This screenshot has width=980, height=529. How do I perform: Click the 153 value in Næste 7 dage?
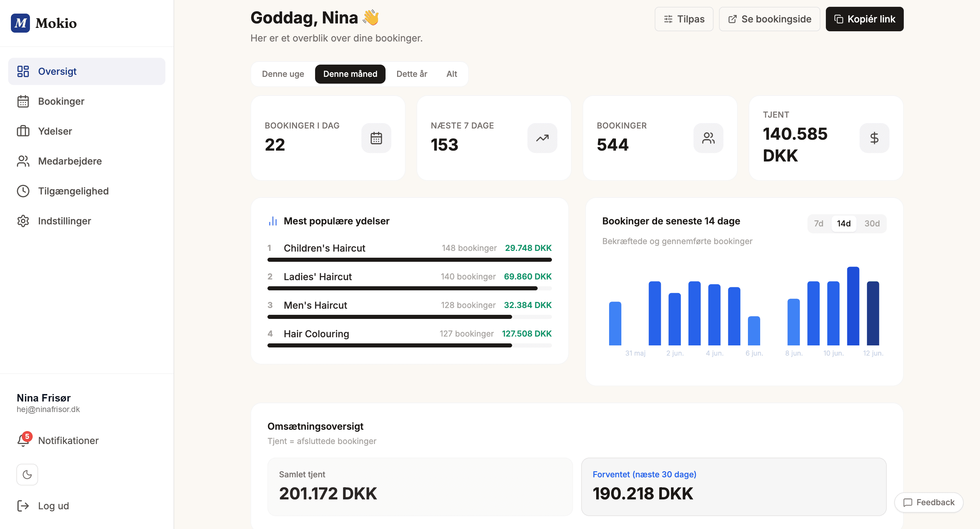tap(444, 145)
